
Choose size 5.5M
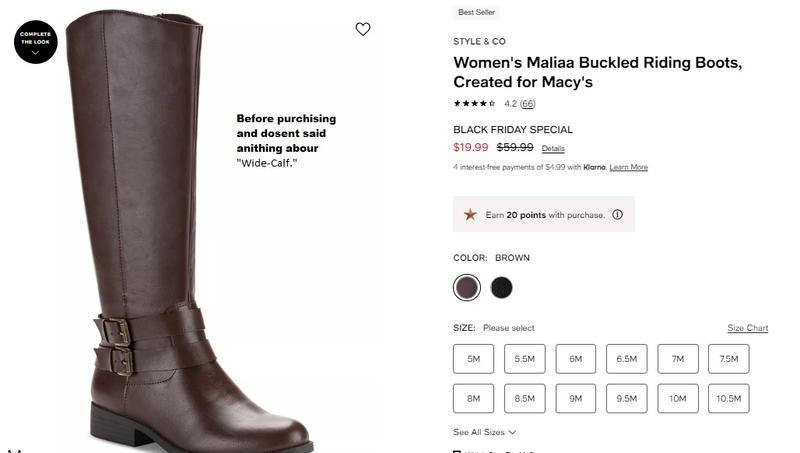pyautogui.click(x=524, y=359)
